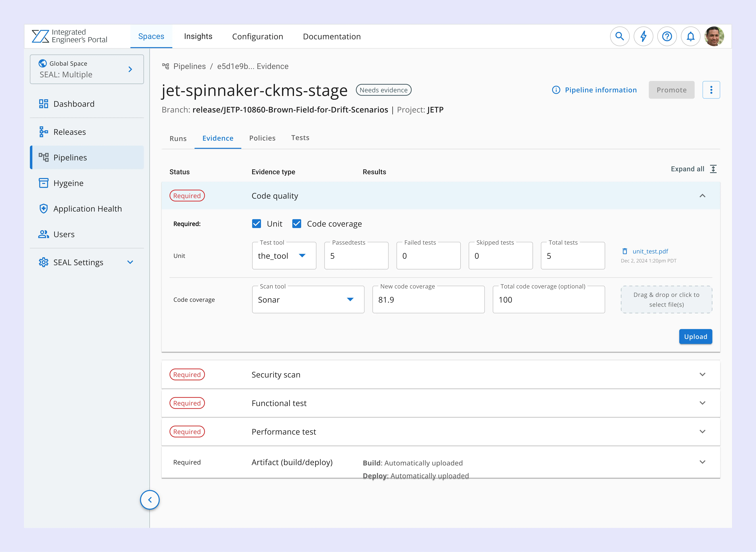756x552 pixels.
Task: Expand the SEAL Settings submenu chevron
Action: pos(130,262)
